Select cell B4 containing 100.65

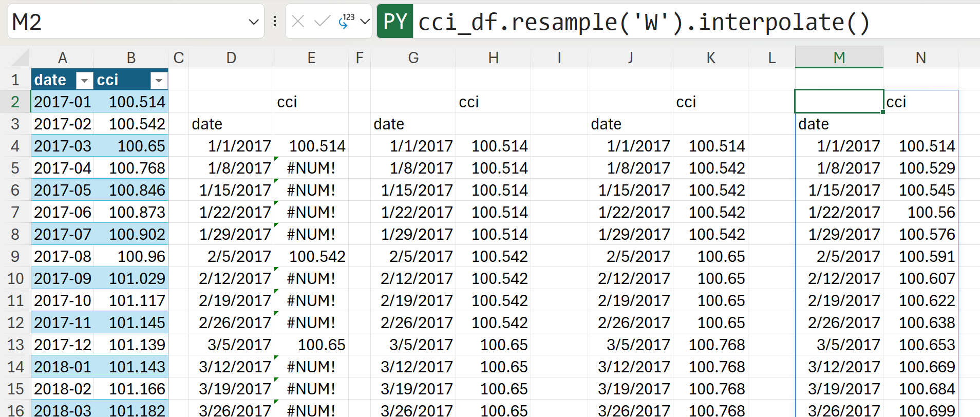coord(132,146)
